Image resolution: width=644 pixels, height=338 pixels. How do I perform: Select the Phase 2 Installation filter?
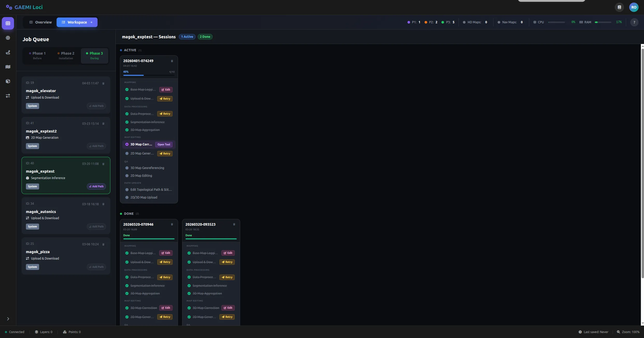[x=66, y=55]
